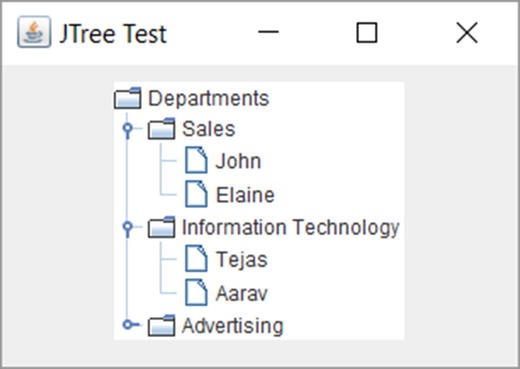Select the Information Technology text label
Viewport: 520px width, 369px height.
click(291, 228)
